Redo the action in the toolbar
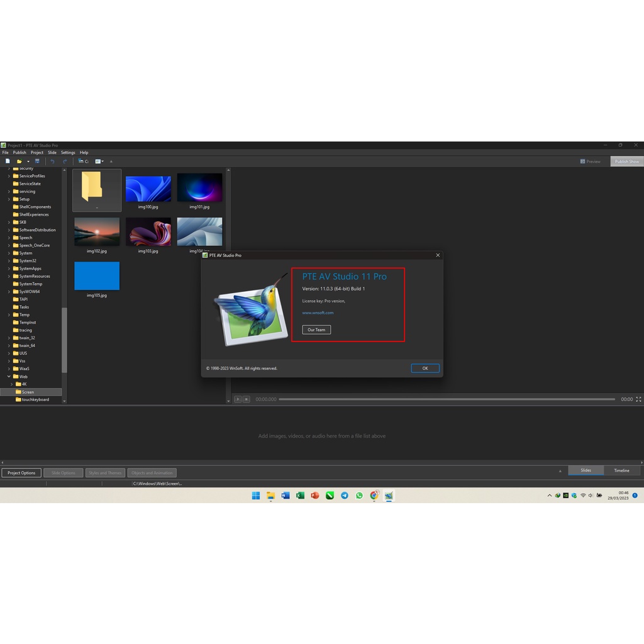The image size is (644, 644). click(65, 162)
